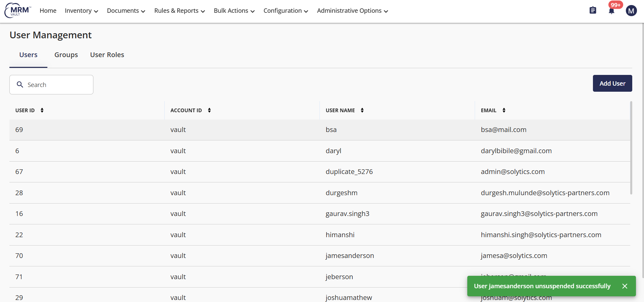644x302 pixels.
Task: Open the notifications bell
Action: tap(611, 11)
